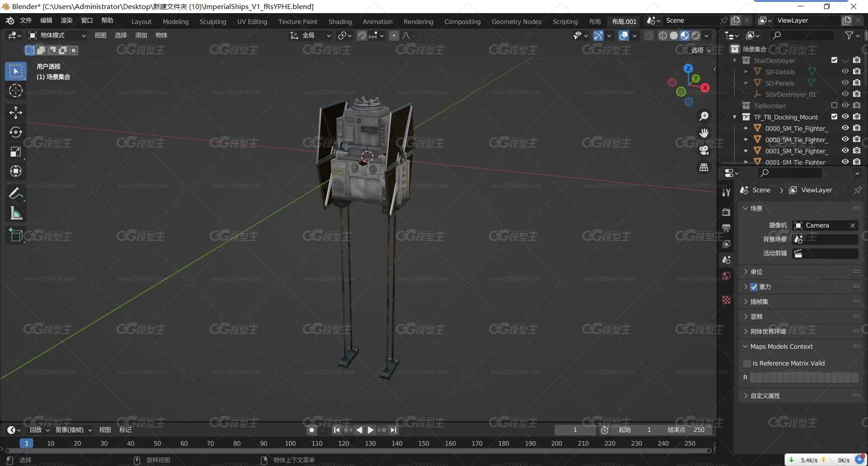Check Is Reference Matrix Valid
Screen dimensions: 868x466
pyautogui.click(x=747, y=363)
